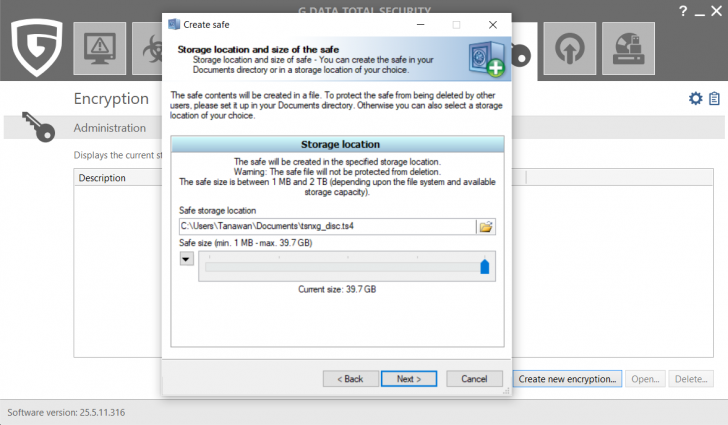Click inside the Safe storage location field
This screenshot has width=728, height=425.
point(327,226)
